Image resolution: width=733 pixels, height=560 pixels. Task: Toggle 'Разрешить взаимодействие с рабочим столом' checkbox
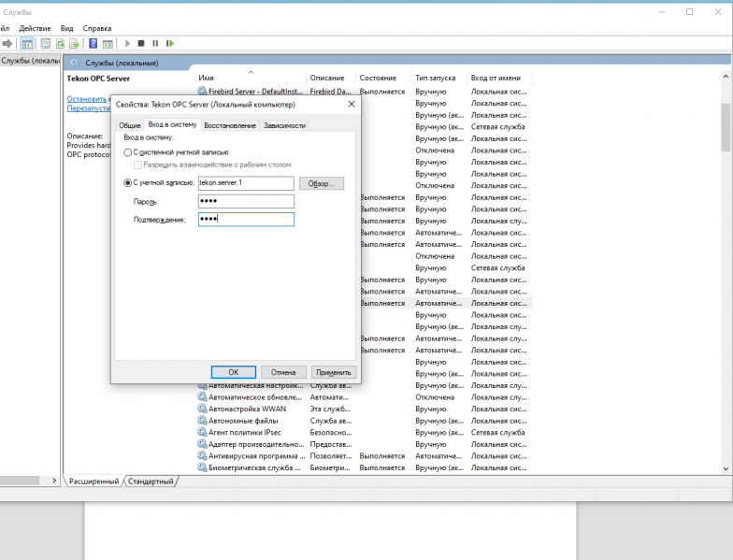(x=138, y=164)
